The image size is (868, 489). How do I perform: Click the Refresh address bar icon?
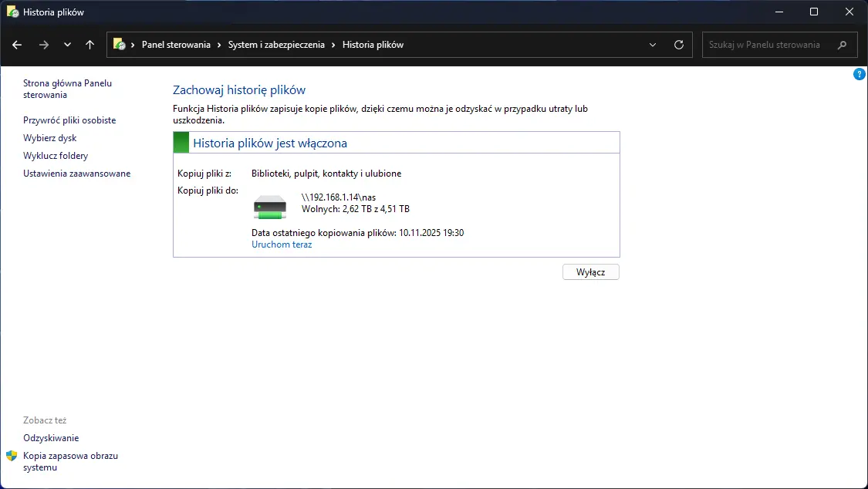point(679,45)
